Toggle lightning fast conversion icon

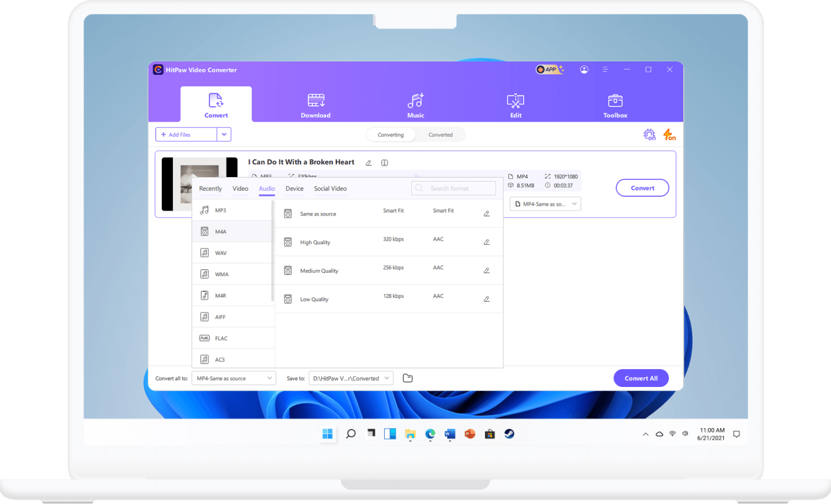pyautogui.click(x=669, y=134)
